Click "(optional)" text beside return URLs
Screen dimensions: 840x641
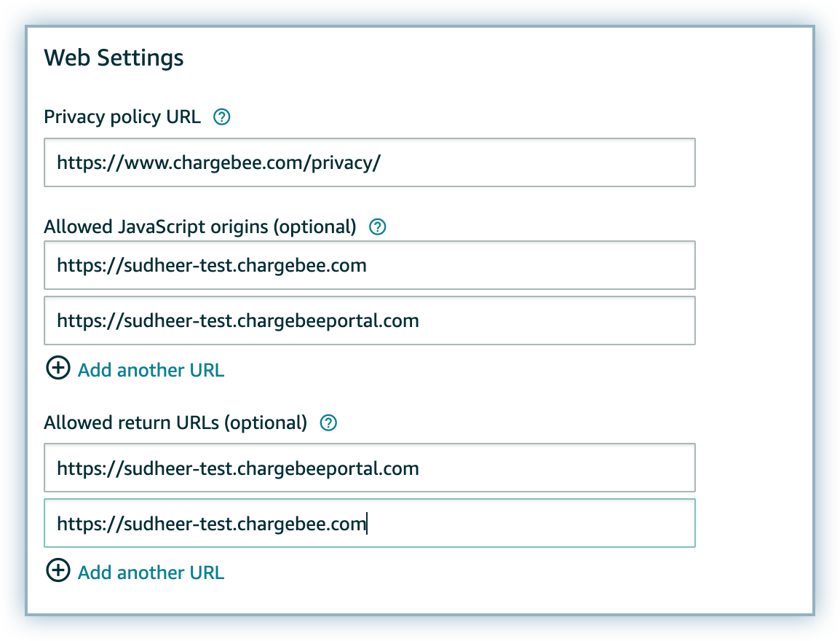pyautogui.click(x=266, y=422)
